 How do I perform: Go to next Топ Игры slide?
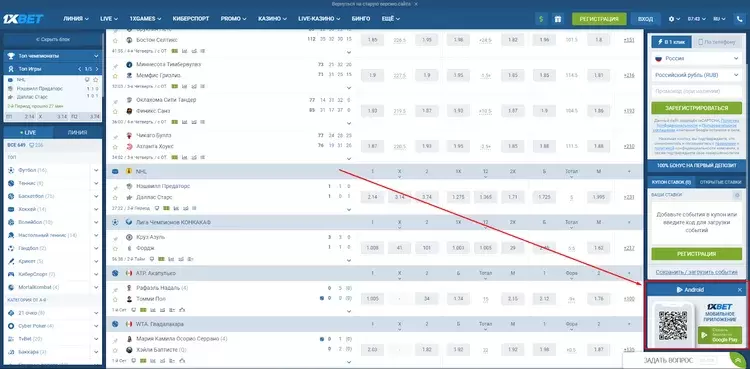(x=98, y=69)
